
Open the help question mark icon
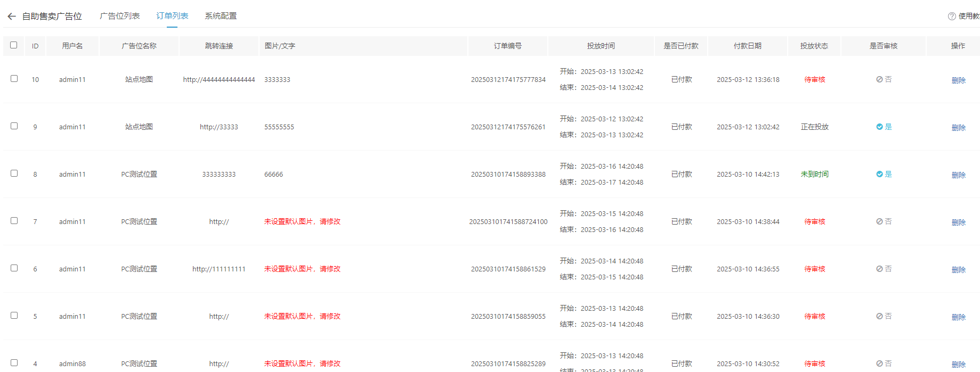pos(952,16)
